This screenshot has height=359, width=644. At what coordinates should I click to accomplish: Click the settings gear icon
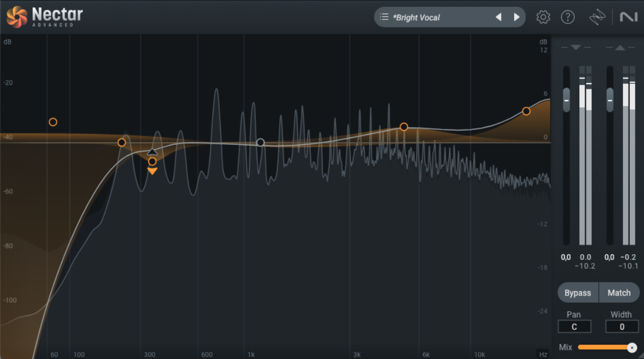543,17
